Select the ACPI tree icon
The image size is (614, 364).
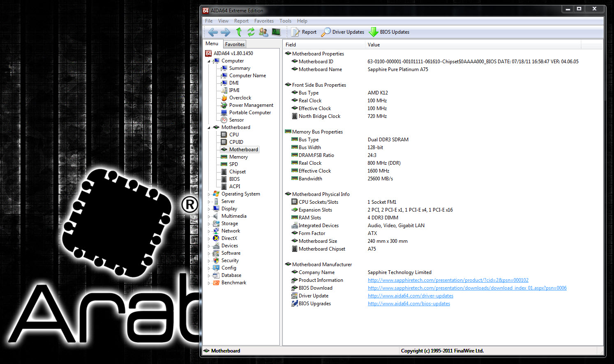coord(224,187)
